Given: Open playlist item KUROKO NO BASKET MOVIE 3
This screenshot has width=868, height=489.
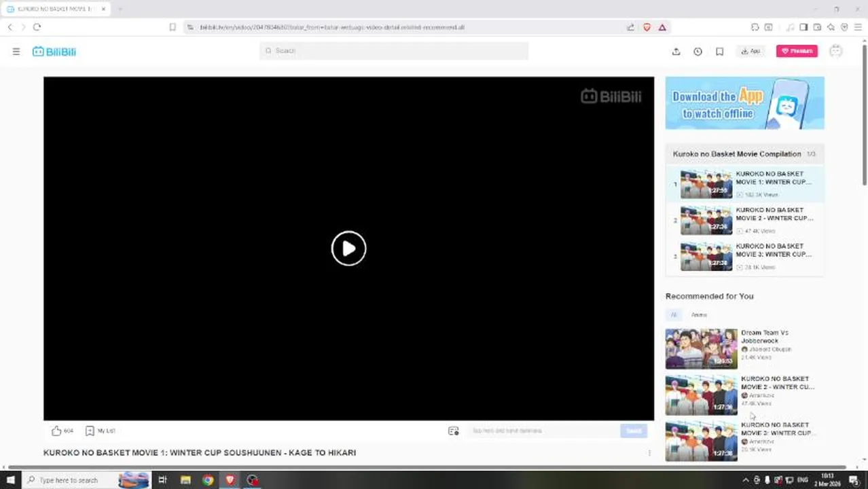Looking at the screenshot, I should [745, 257].
